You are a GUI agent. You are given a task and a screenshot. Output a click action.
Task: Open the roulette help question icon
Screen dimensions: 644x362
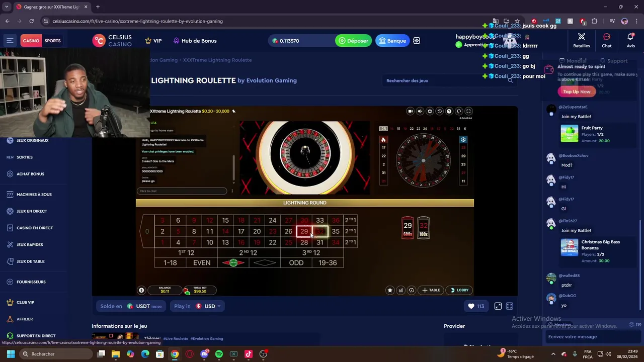[449, 111]
